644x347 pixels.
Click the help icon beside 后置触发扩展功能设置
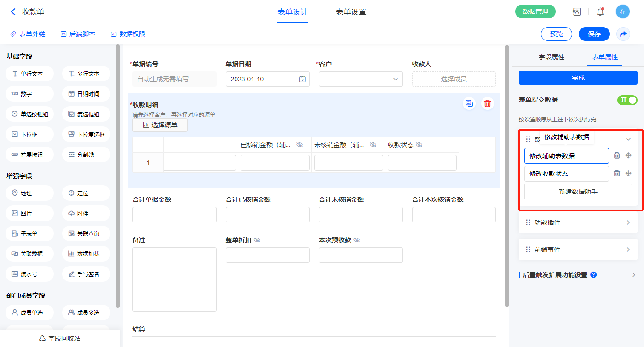(593, 275)
